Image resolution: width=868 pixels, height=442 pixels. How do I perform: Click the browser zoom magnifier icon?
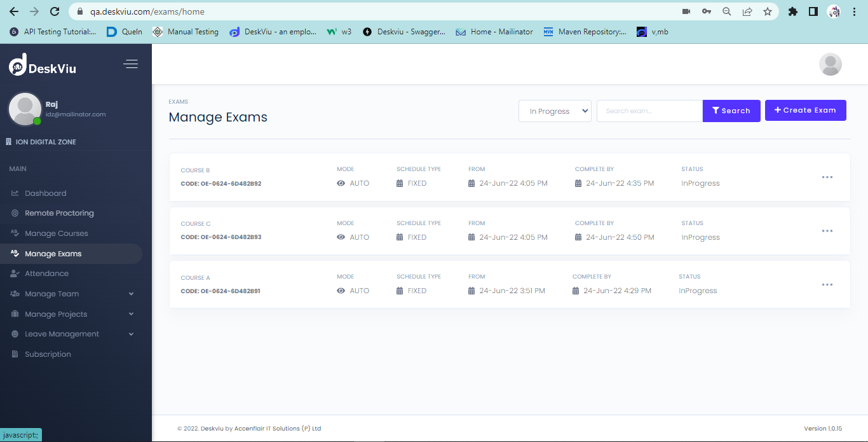tap(727, 11)
